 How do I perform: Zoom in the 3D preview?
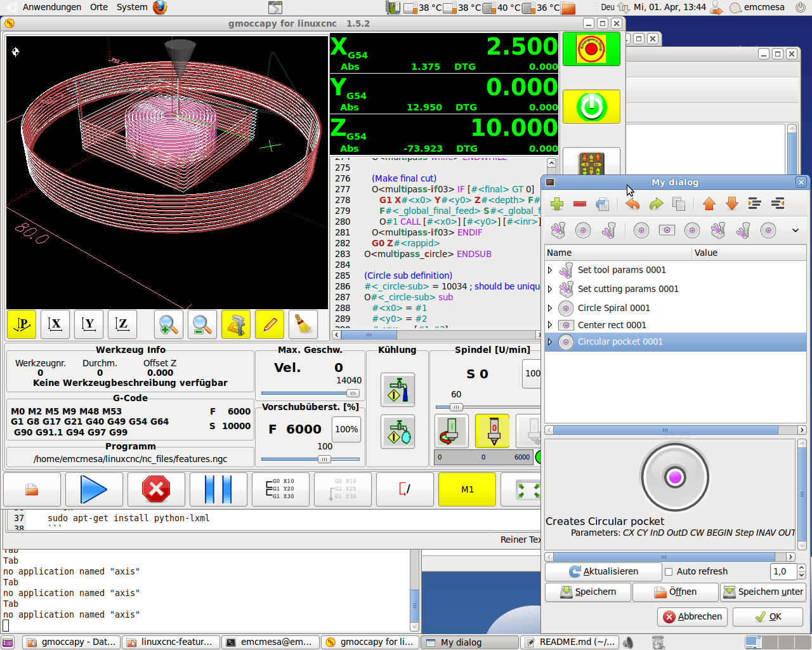[169, 324]
